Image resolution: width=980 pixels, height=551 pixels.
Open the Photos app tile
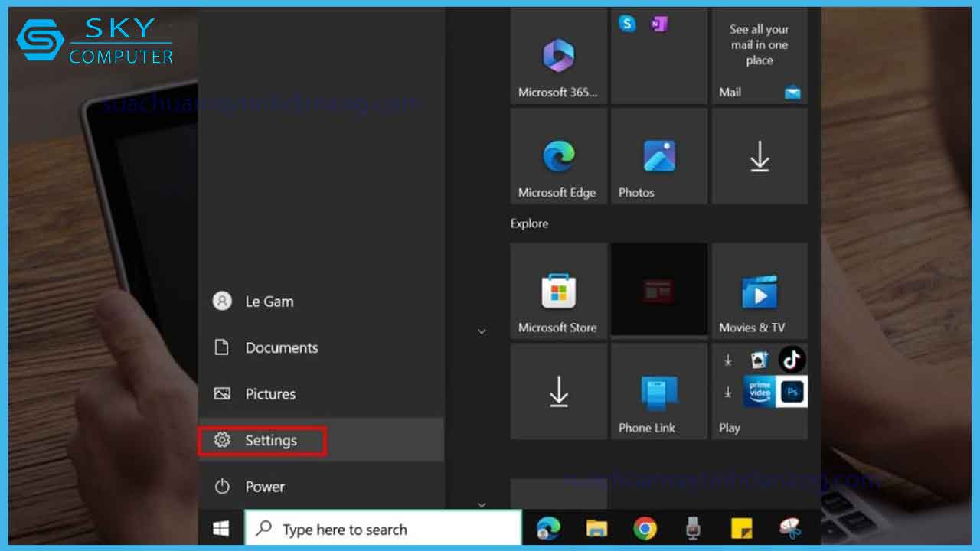(658, 157)
